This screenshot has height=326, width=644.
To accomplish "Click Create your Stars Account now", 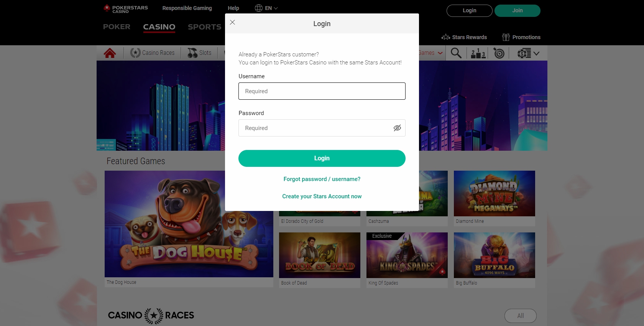I will click(322, 196).
